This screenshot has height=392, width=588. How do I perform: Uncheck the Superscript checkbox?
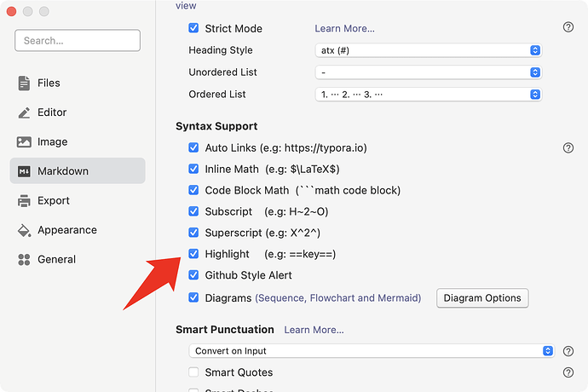click(x=193, y=233)
